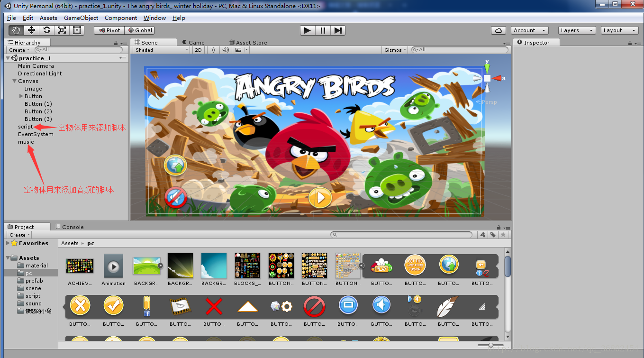Start game with Play button

point(308,30)
